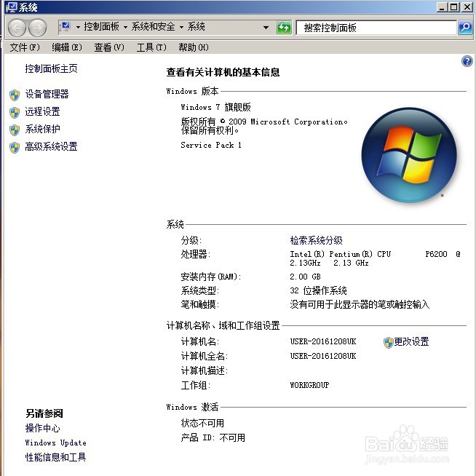Click 系统 breadcrumb segment
This screenshot has width=476, height=476.
(x=196, y=27)
